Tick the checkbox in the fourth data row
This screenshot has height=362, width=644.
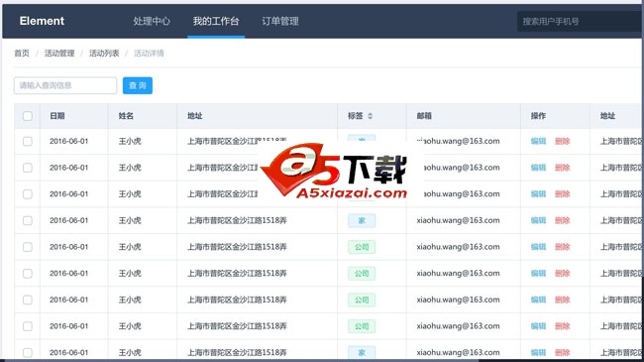click(x=28, y=220)
